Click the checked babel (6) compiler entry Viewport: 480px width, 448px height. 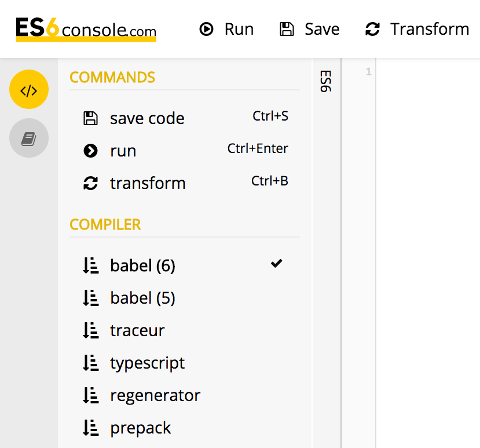tap(142, 265)
